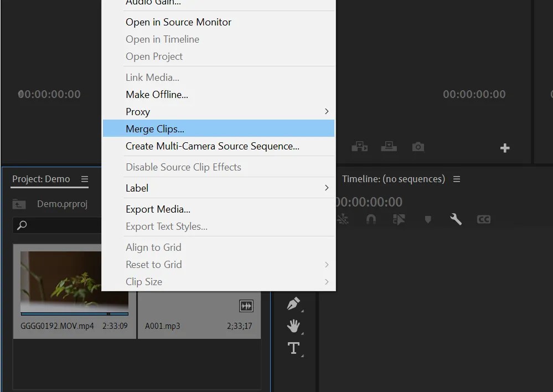
Task: Open the Project: Demo panel menu
Action: pyautogui.click(x=84, y=179)
